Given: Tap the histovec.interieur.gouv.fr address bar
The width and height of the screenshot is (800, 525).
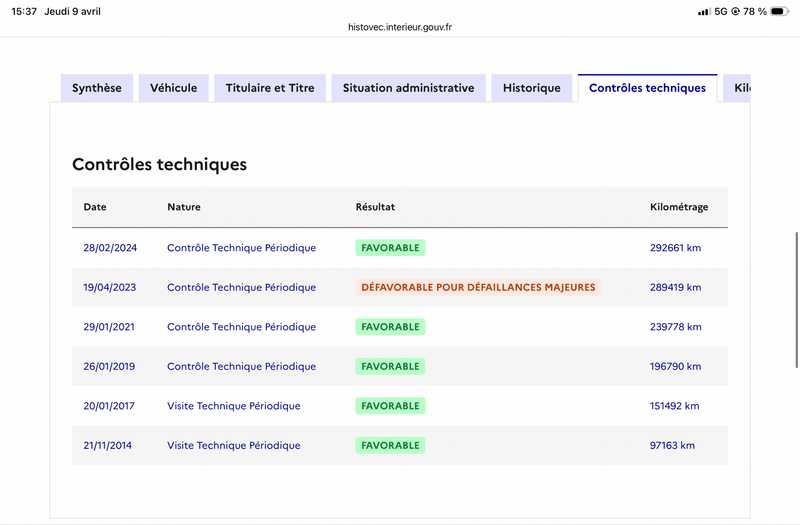Looking at the screenshot, I should click(400, 28).
